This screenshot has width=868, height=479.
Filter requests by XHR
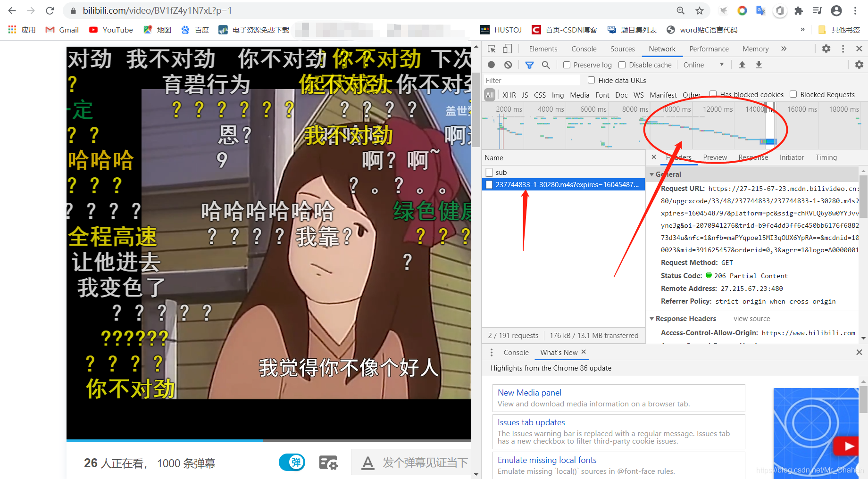509,95
